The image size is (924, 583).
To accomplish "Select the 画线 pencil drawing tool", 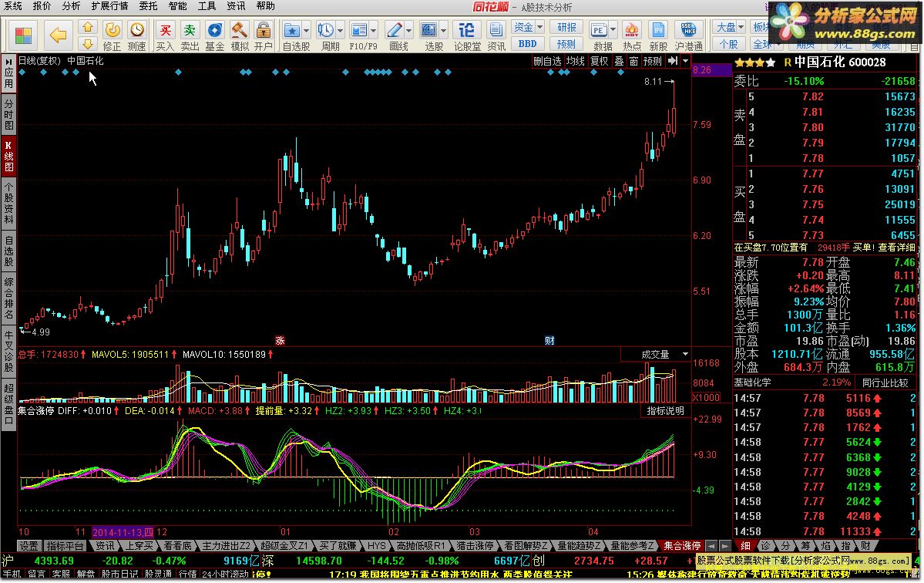I will pos(395,29).
